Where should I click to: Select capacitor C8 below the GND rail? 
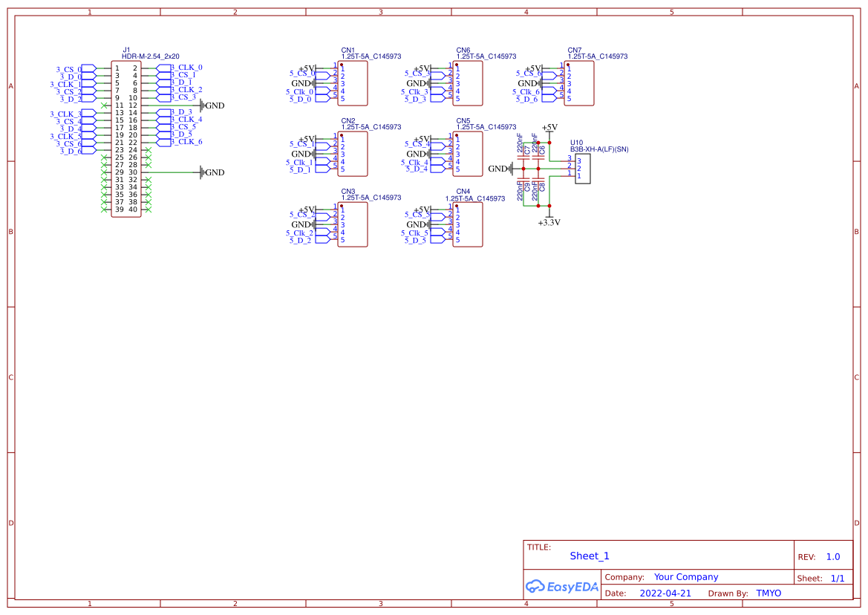pyautogui.click(x=538, y=180)
